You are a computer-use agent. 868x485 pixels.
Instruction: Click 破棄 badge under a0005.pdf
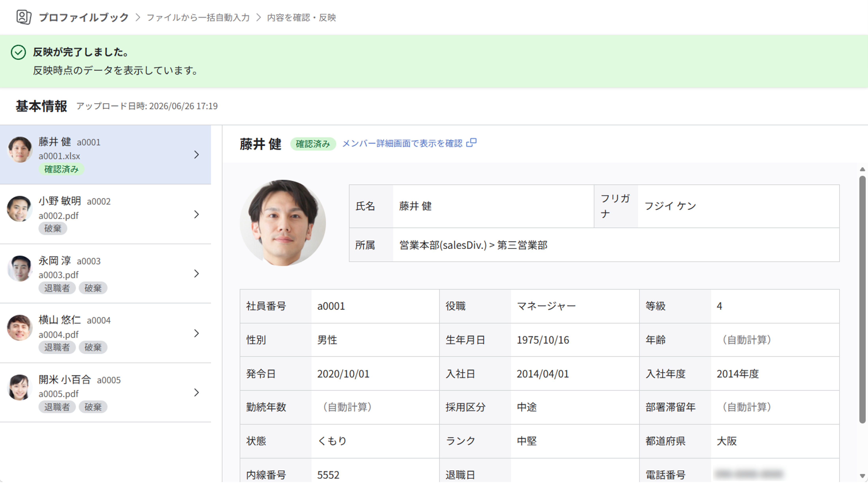click(93, 407)
